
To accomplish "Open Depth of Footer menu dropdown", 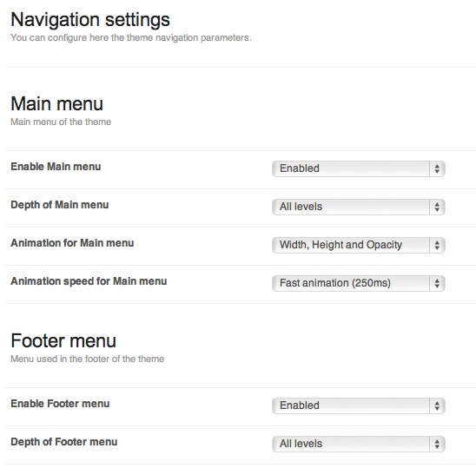I will [x=359, y=444].
